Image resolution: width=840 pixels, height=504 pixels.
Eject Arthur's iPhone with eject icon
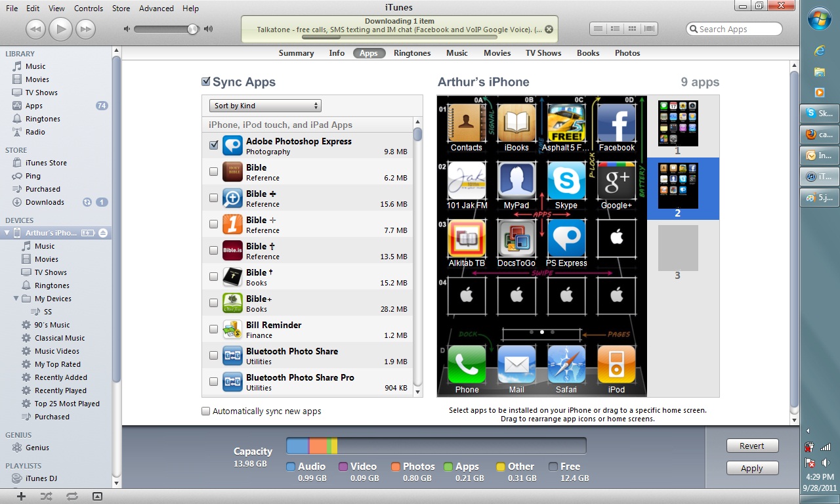point(103,233)
